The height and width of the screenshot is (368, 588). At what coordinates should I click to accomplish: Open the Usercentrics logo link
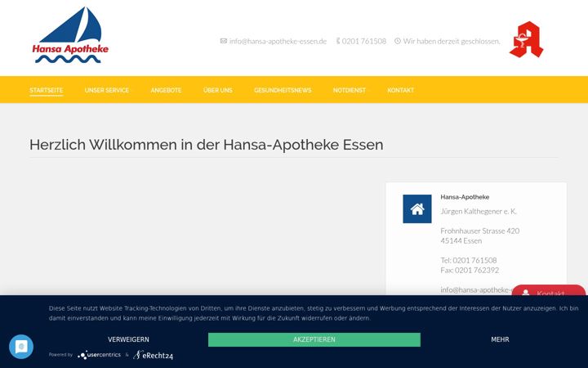coord(99,355)
